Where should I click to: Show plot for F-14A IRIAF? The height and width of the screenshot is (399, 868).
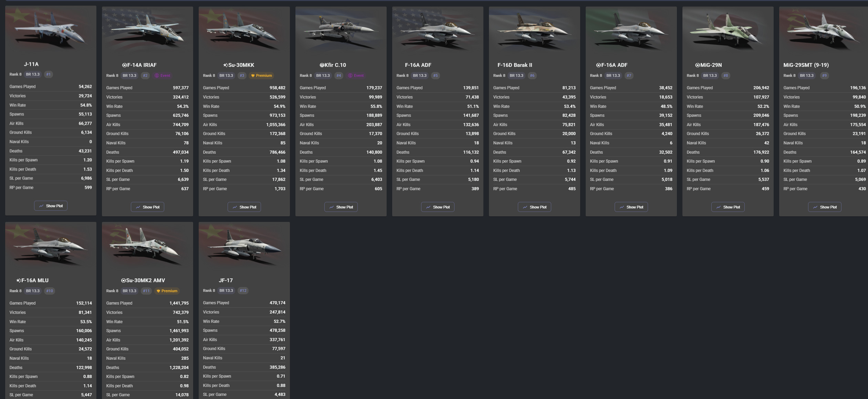[x=147, y=207]
